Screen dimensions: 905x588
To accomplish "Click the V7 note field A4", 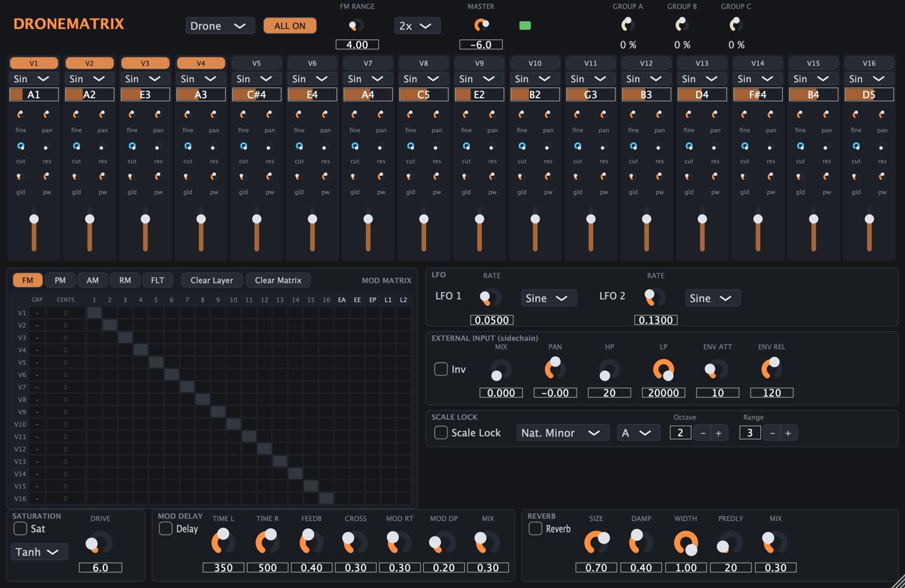I will [x=368, y=94].
